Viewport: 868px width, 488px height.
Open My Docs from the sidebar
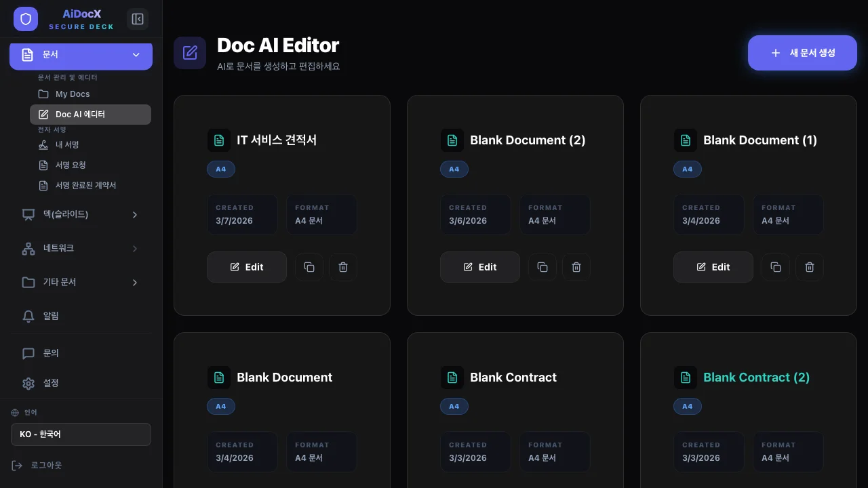click(x=73, y=94)
